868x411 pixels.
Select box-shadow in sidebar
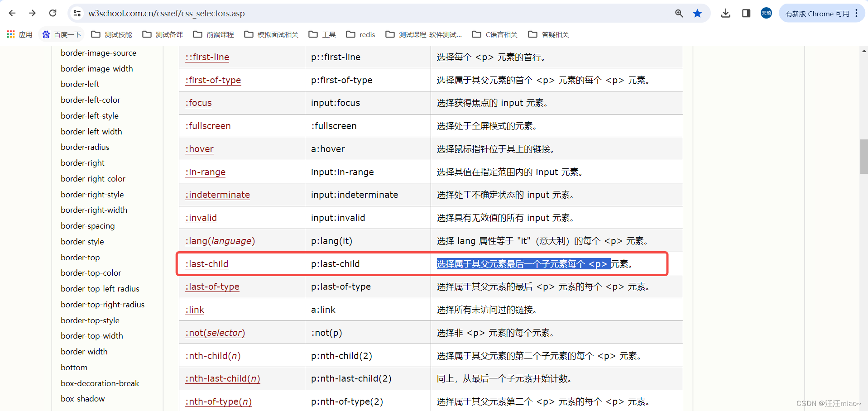click(x=83, y=399)
